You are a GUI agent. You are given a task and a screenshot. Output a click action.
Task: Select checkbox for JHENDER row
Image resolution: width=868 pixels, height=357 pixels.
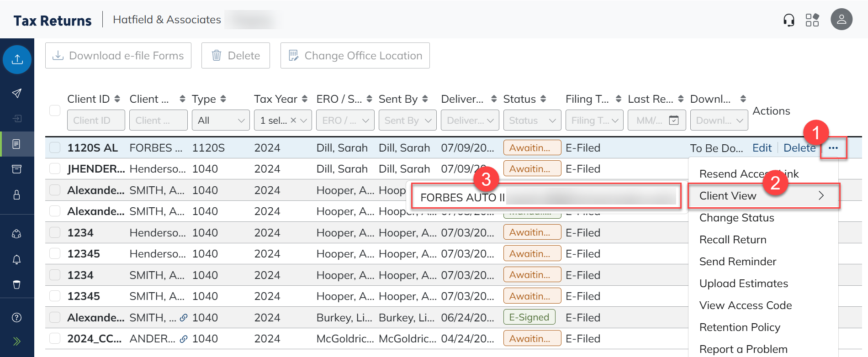pos(55,168)
